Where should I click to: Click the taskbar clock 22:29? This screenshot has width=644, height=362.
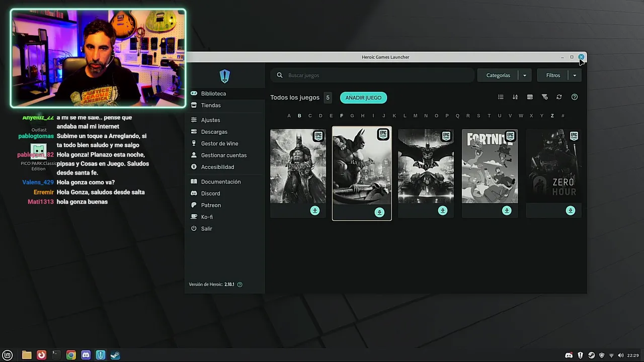(x=633, y=355)
